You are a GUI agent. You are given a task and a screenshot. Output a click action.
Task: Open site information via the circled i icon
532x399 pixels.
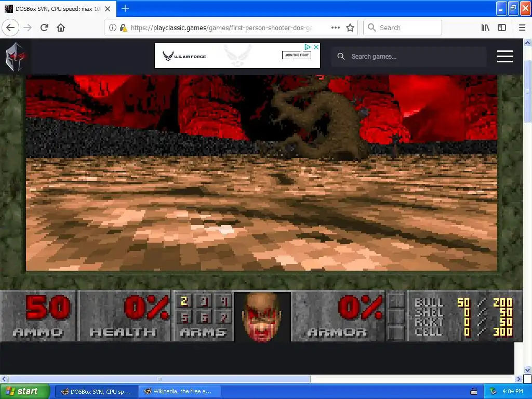tap(112, 28)
